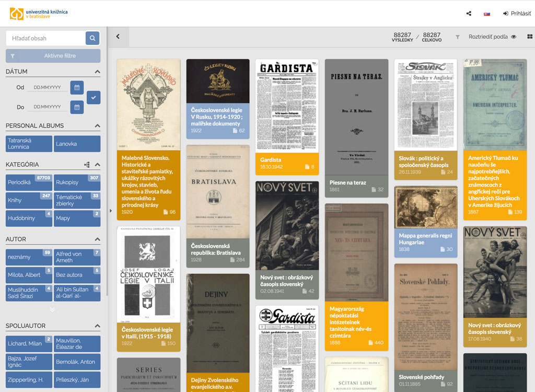This screenshot has width=535, height=392.
Task: Show more authors via double chevron
Action: coord(52,309)
